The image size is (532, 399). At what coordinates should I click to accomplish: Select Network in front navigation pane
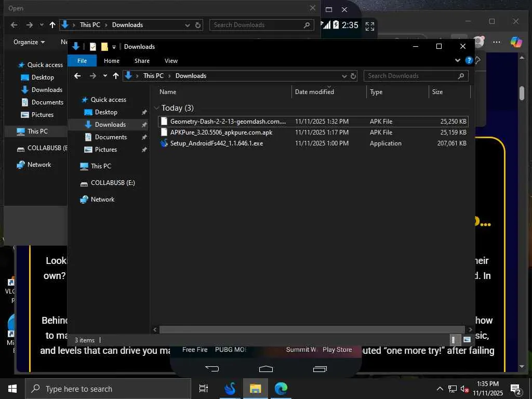click(102, 199)
